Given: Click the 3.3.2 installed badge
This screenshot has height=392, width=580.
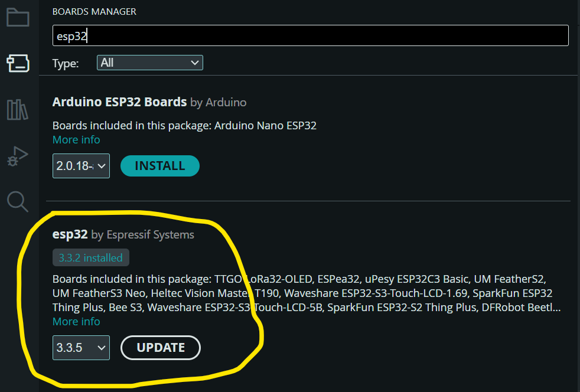Looking at the screenshot, I should [x=91, y=258].
